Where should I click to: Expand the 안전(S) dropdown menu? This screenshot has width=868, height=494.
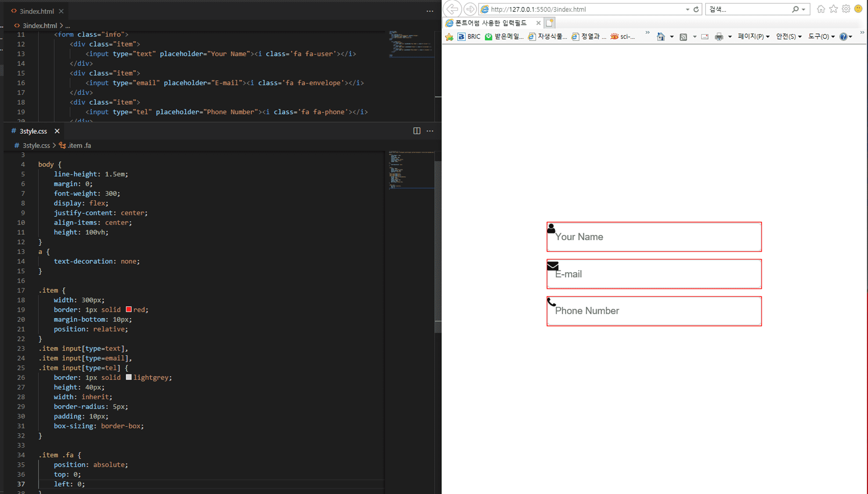pos(788,36)
